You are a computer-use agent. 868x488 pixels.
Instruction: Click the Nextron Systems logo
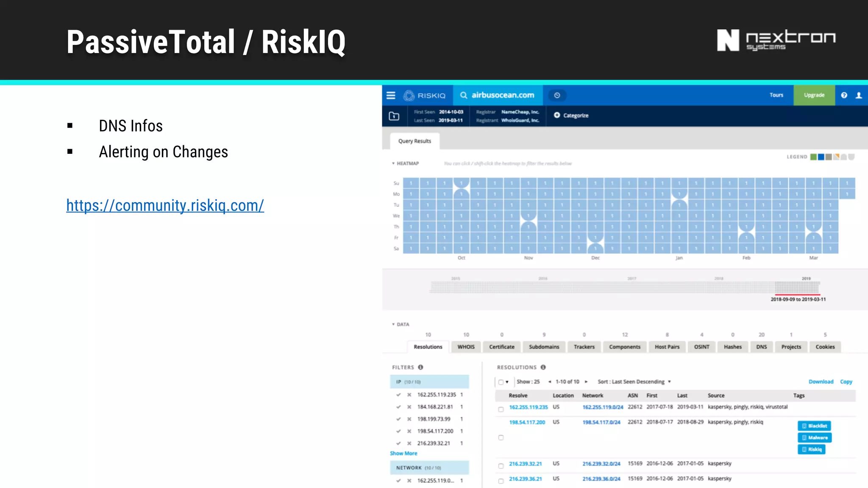(x=776, y=40)
